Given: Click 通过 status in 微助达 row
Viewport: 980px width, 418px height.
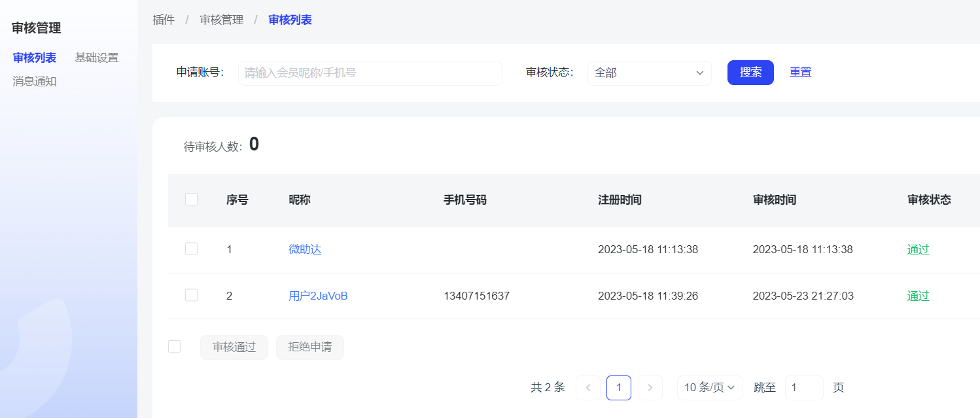Looking at the screenshot, I should coord(918,249).
